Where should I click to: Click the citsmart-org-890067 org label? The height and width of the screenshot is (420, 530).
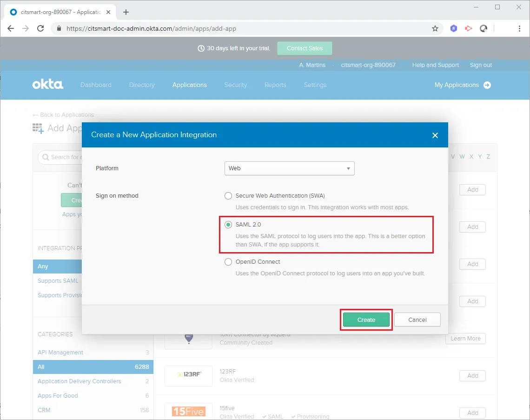click(368, 65)
